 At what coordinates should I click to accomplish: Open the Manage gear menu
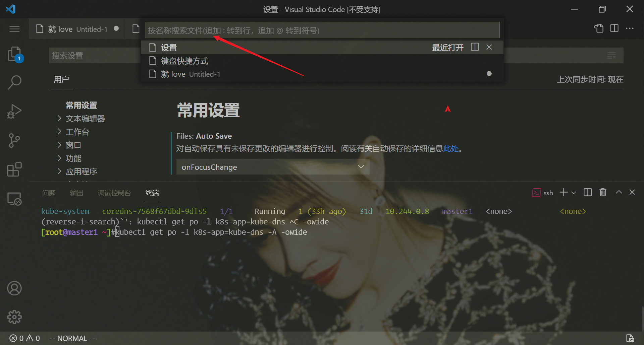(14, 317)
